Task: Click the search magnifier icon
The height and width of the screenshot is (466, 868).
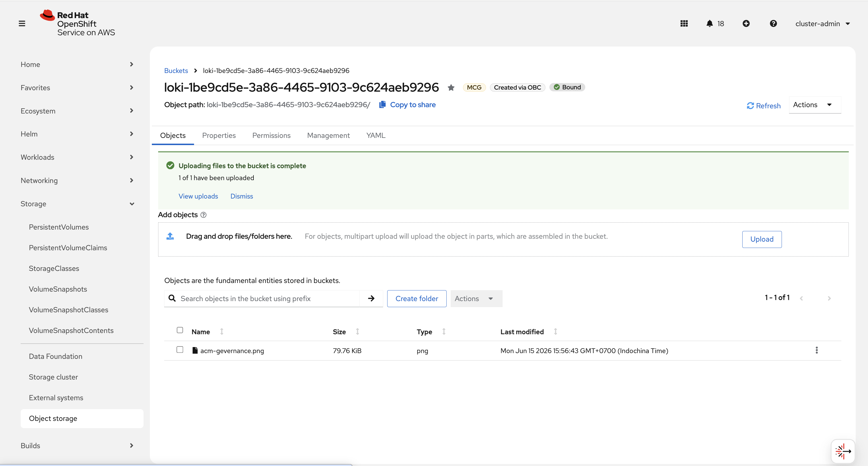Action: 172,299
